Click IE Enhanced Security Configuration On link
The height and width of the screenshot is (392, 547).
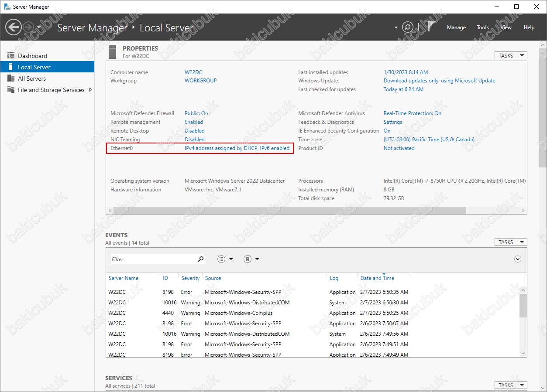click(x=387, y=131)
